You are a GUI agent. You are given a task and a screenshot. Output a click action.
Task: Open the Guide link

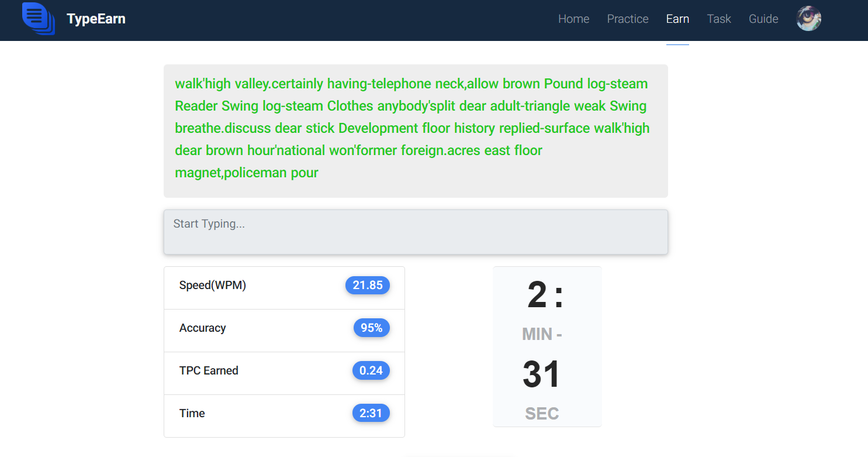763,19
